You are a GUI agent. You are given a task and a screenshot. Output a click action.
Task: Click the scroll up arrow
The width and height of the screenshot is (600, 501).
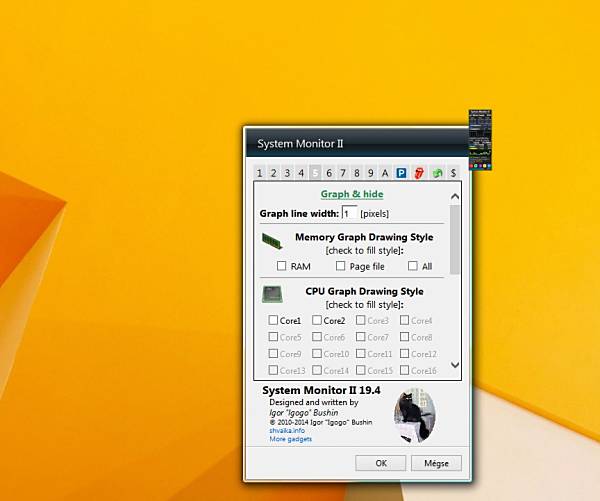455,196
